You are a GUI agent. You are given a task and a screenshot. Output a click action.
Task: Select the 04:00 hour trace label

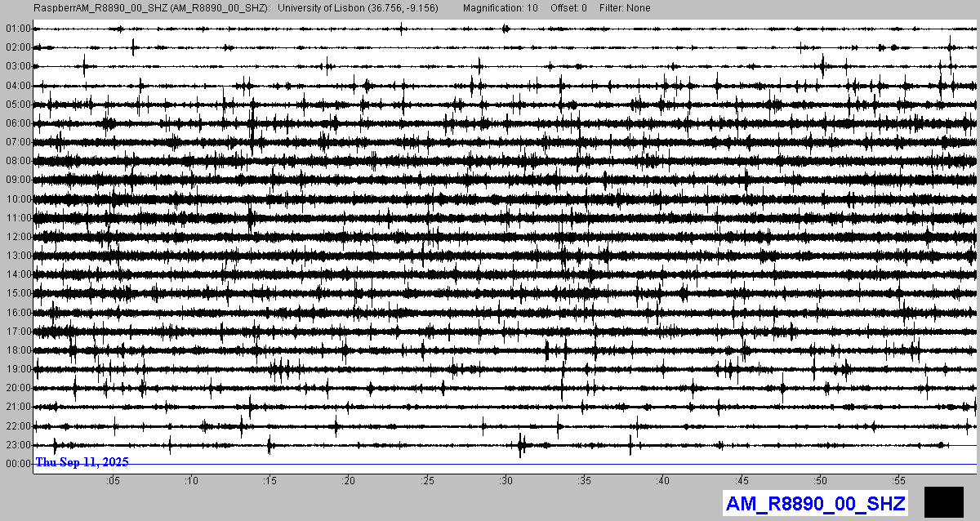[x=17, y=85]
